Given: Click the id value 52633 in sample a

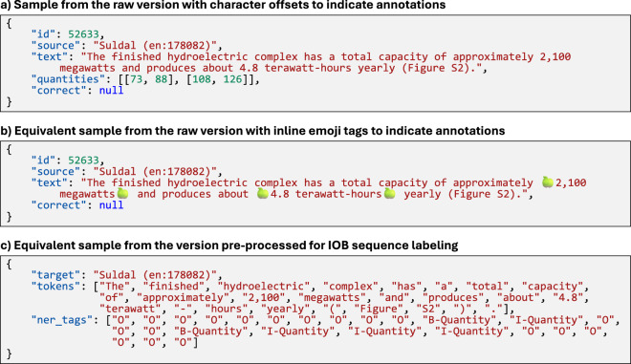Looking at the screenshot, I should tap(84, 34).
